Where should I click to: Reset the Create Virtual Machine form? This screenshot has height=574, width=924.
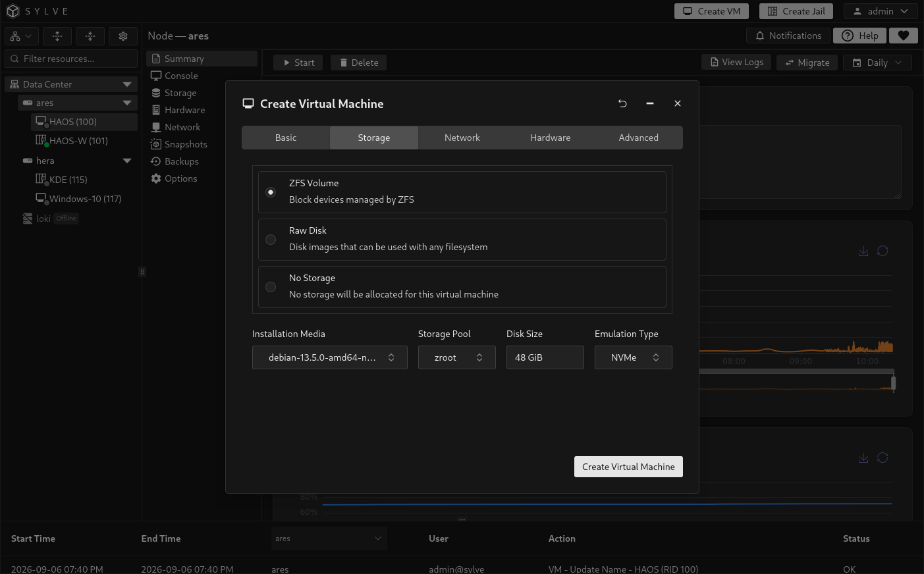click(x=622, y=103)
